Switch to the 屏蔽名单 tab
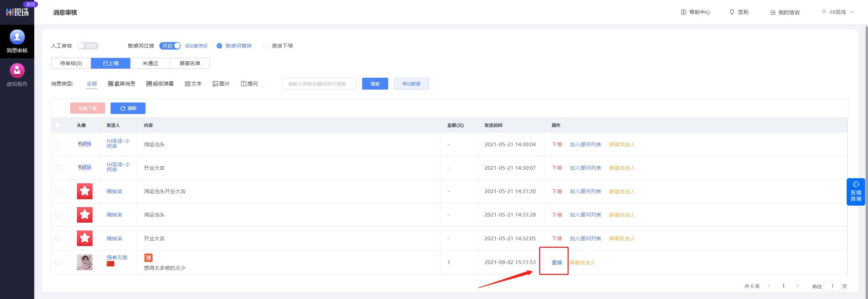 190,63
